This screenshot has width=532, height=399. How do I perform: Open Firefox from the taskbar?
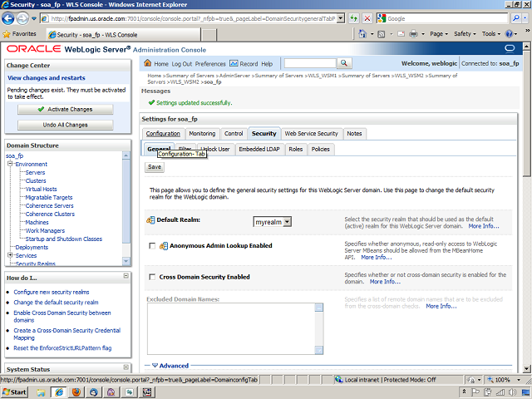[76, 392]
